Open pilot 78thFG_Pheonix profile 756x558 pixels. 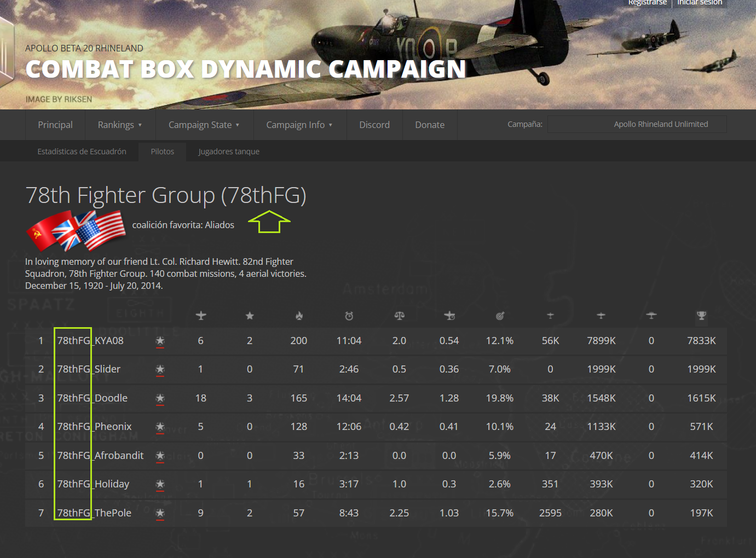coord(95,426)
